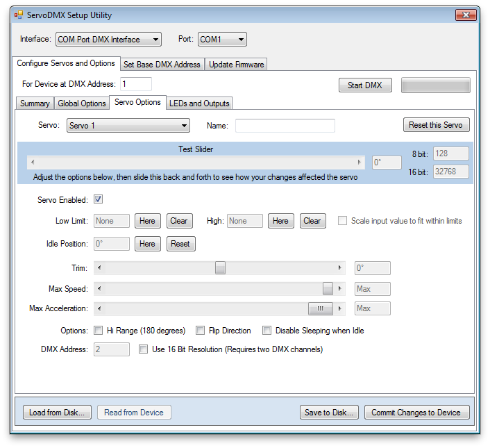Open the Interface dropdown
This screenshot has height=448, width=490.
tap(108, 40)
